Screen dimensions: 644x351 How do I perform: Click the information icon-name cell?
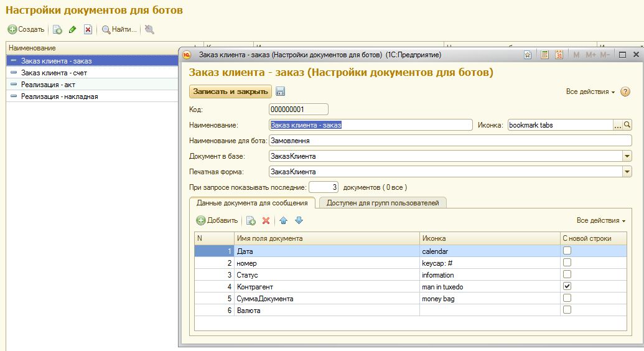[x=490, y=275]
